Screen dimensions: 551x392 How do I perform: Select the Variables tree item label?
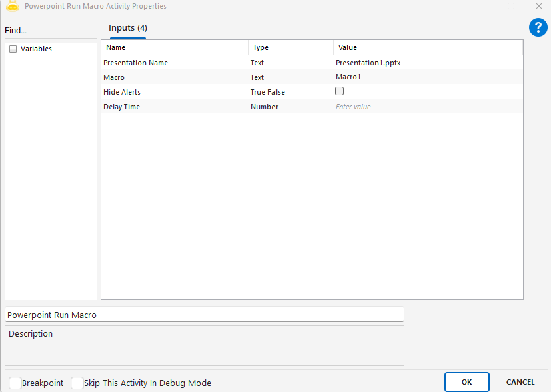pos(36,49)
